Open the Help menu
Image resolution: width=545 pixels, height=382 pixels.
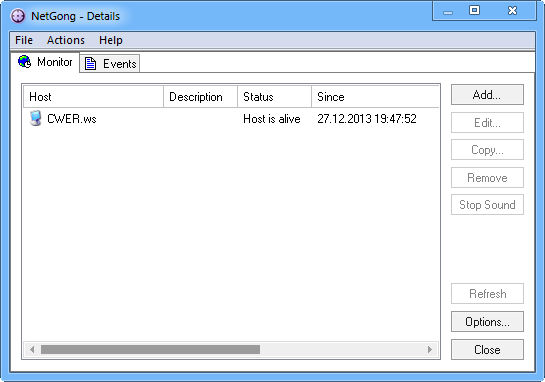pos(111,40)
